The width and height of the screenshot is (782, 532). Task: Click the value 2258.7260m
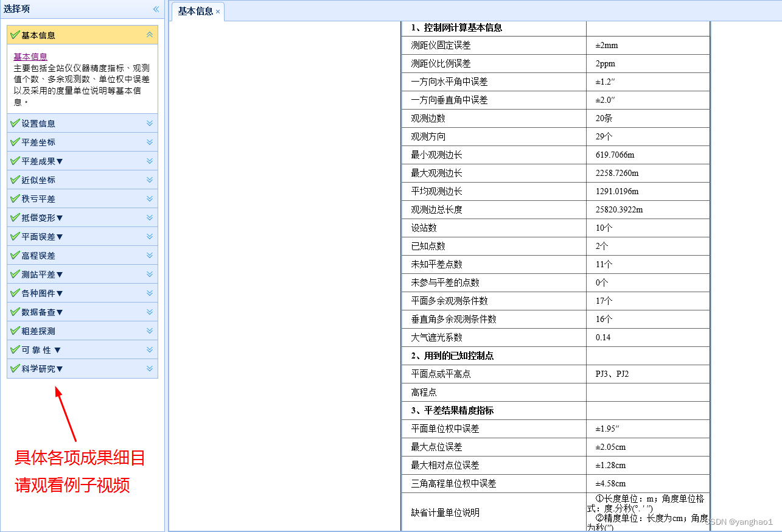[617, 173]
